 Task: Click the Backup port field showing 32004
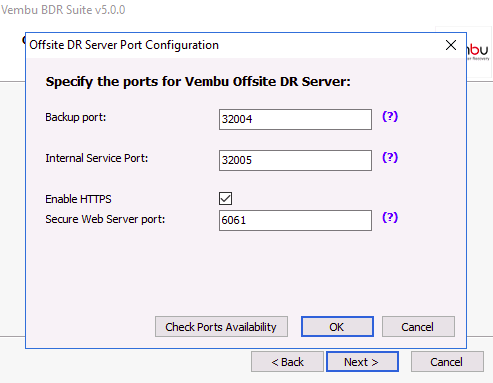point(295,119)
